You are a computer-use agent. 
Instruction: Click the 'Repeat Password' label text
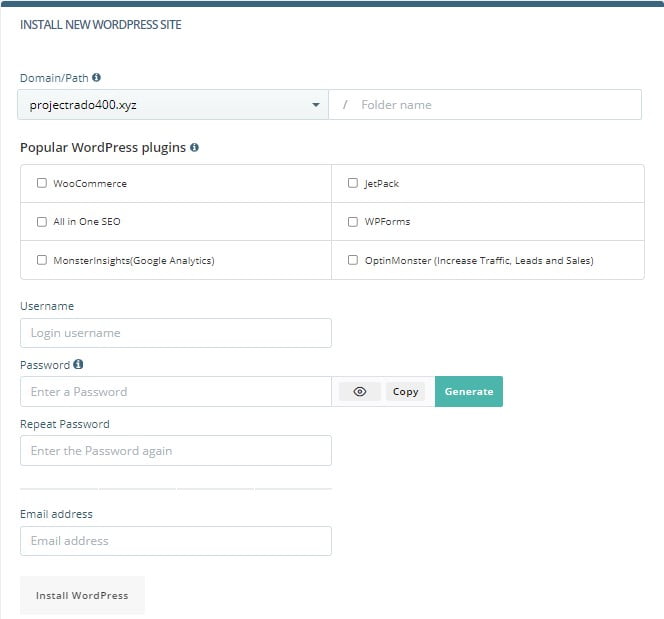65,424
